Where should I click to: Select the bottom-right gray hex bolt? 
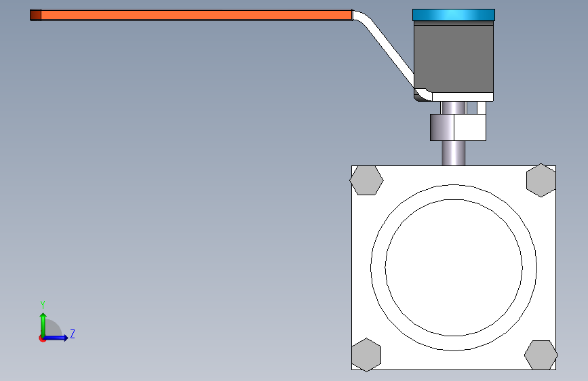point(541,355)
